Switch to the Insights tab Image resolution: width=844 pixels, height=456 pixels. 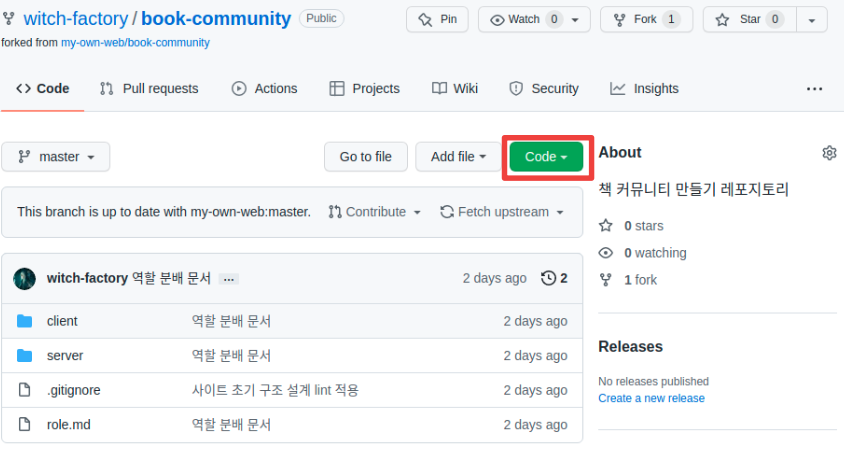coord(644,88)
